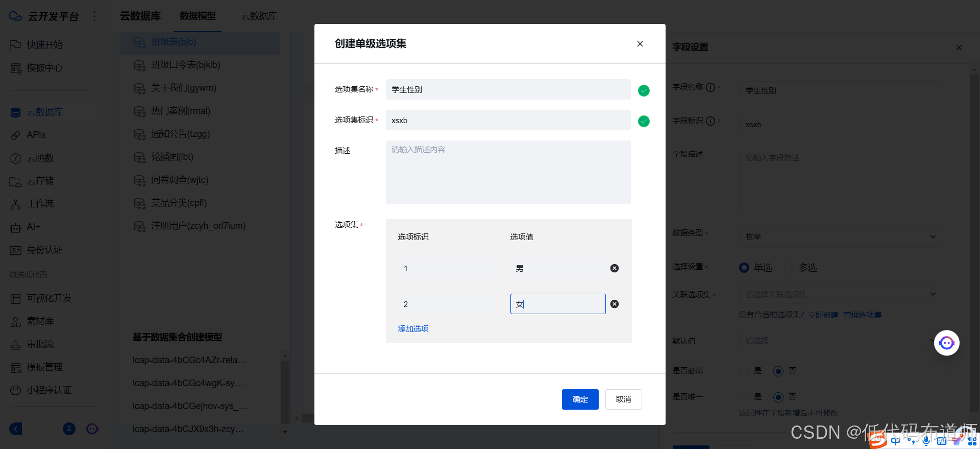The width and height of the screenshot is (980, 449).
Task: Click the 班级表(bjb) model icon
Action: click(139, 42)
